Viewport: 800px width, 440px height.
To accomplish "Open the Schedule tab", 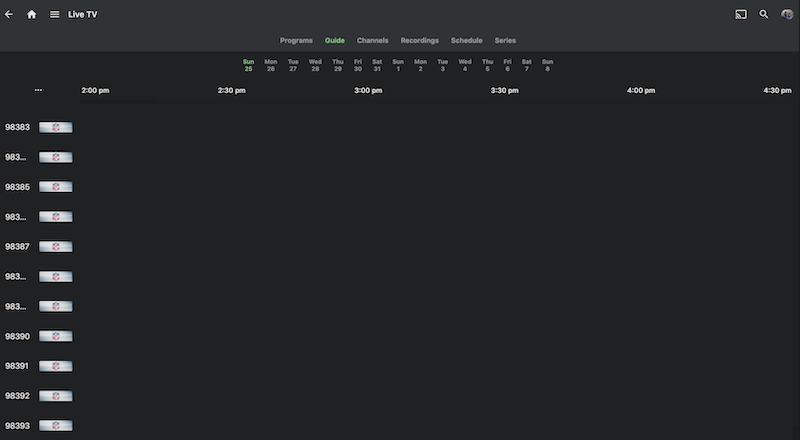I will point(466,40).
